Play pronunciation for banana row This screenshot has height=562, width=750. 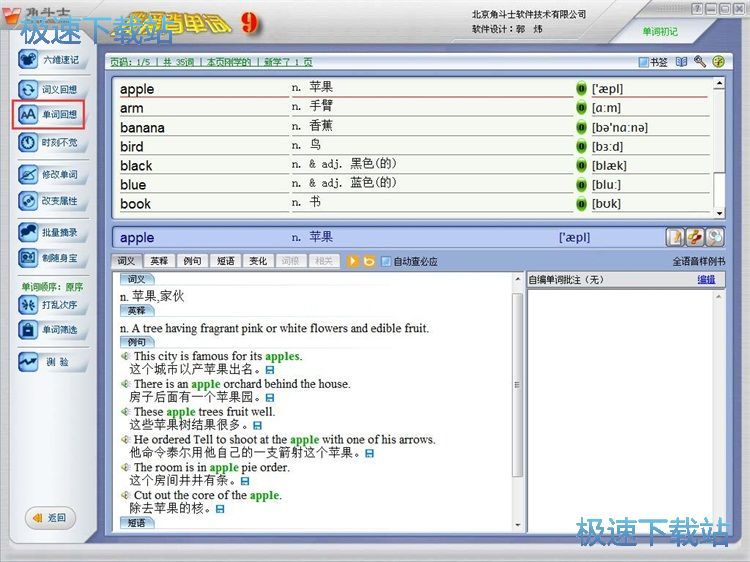pos(581,128)
